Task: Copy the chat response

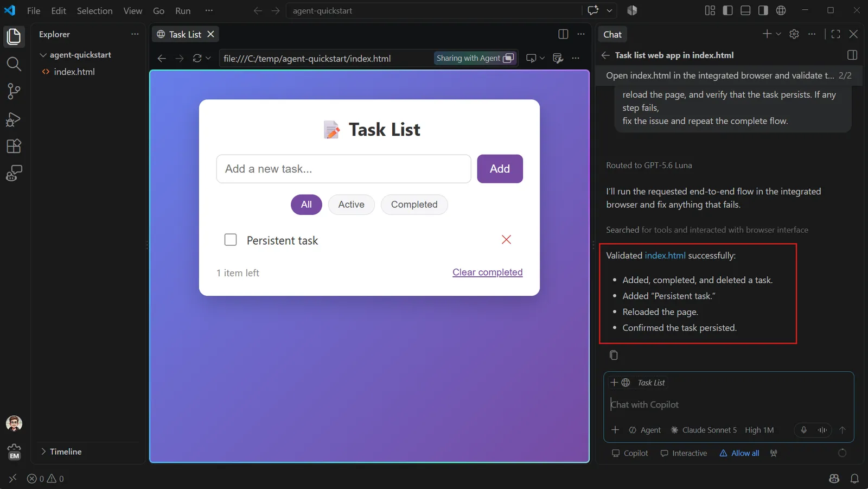Action: [x=614, y=355]
